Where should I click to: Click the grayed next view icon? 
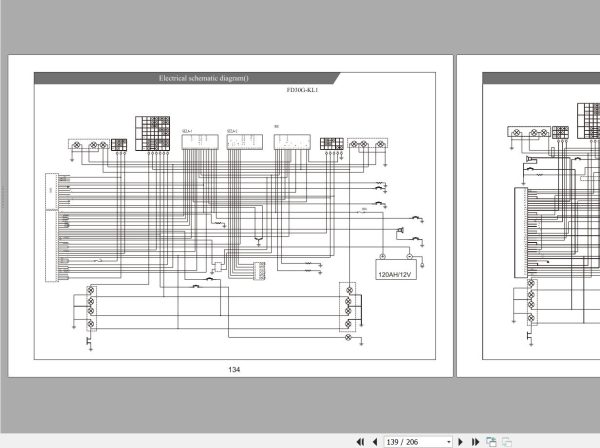pos(507,442)
